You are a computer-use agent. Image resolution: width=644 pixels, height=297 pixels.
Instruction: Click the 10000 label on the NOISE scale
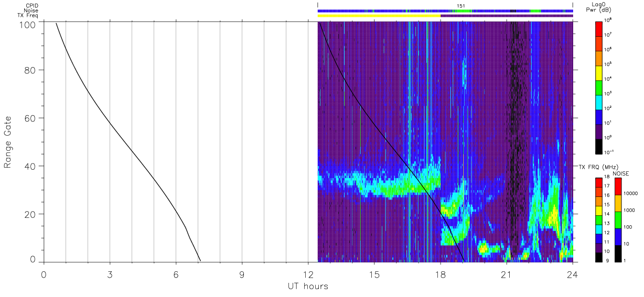point(631,193)
